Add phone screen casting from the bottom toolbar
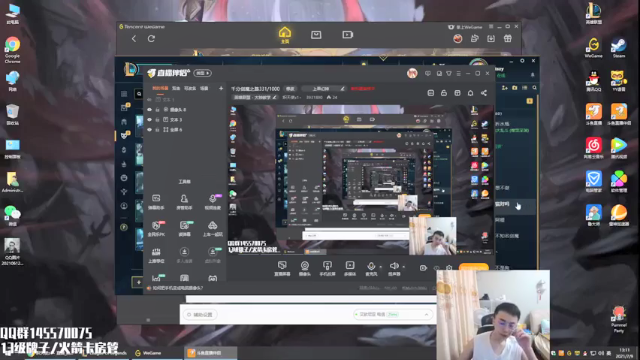Screen dimensions: 640x360 [x=327, y=269]
